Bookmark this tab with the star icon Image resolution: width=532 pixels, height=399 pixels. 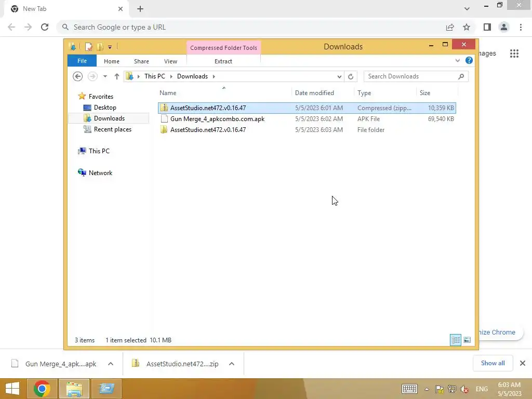467,27
